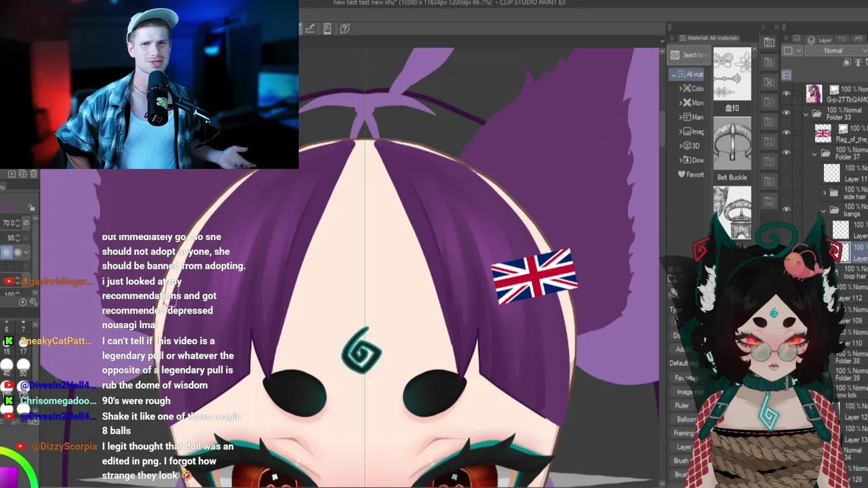The image size is (868, 488).
Task: Expand the Download material folder
Action: 681,160
